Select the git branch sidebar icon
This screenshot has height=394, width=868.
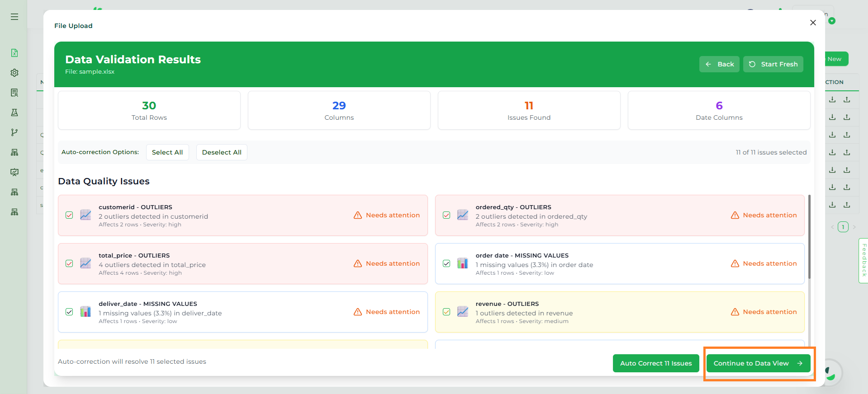click(14, 132)
